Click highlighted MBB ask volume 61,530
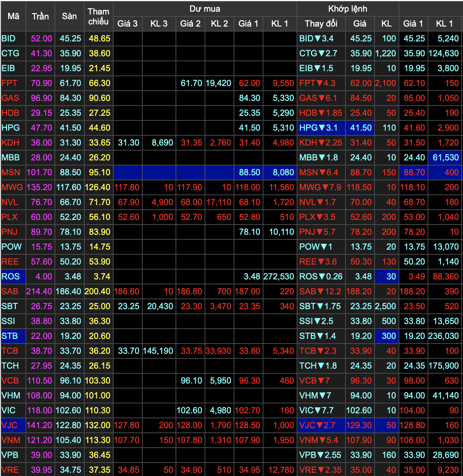The width and height of the screenshot is (463, 476). 444,158
